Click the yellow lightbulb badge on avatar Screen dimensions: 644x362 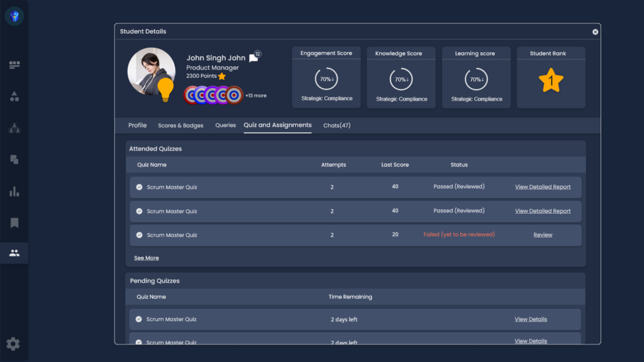tap(165, 89)
